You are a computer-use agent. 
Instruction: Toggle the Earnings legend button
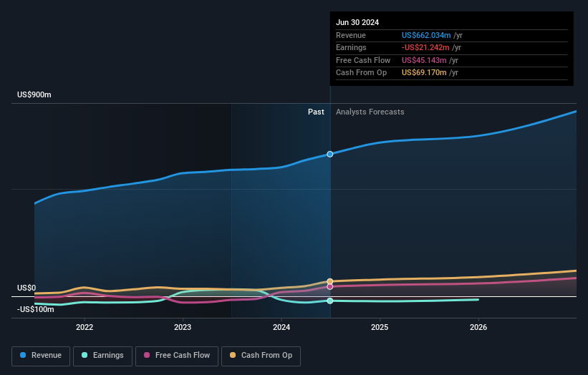click(102, 356)
